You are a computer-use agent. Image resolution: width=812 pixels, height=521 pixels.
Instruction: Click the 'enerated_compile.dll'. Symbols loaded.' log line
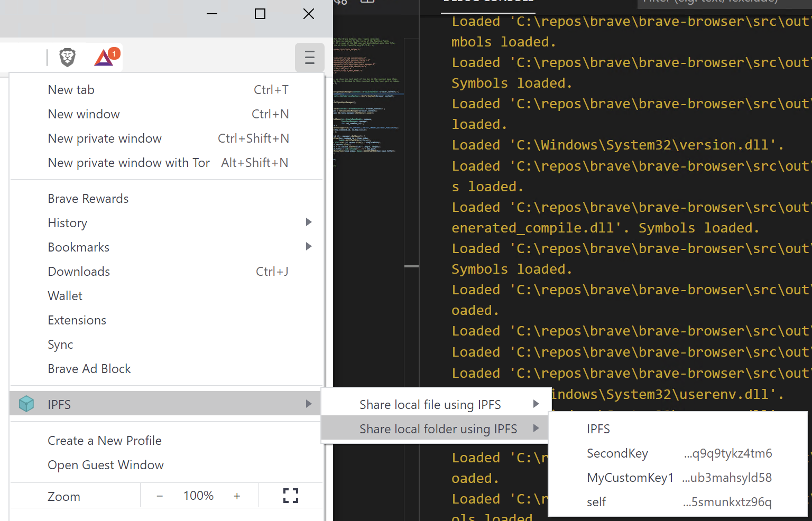(605, 228)
